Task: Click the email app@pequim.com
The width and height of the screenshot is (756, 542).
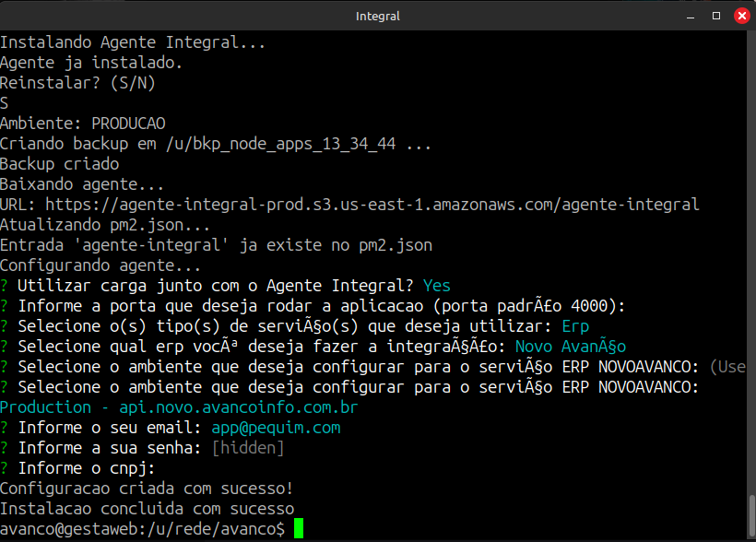Action: pyautogui.click(x=277, y=427)
